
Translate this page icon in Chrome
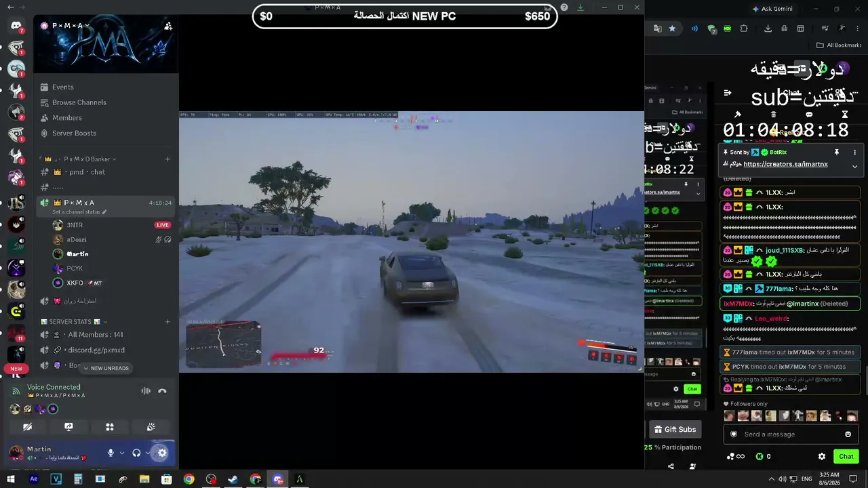[657, 28]
